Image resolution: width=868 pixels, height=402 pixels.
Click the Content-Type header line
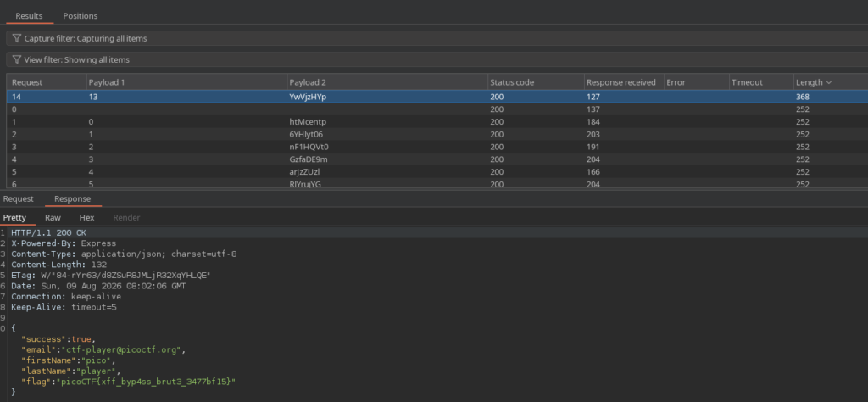124,254
